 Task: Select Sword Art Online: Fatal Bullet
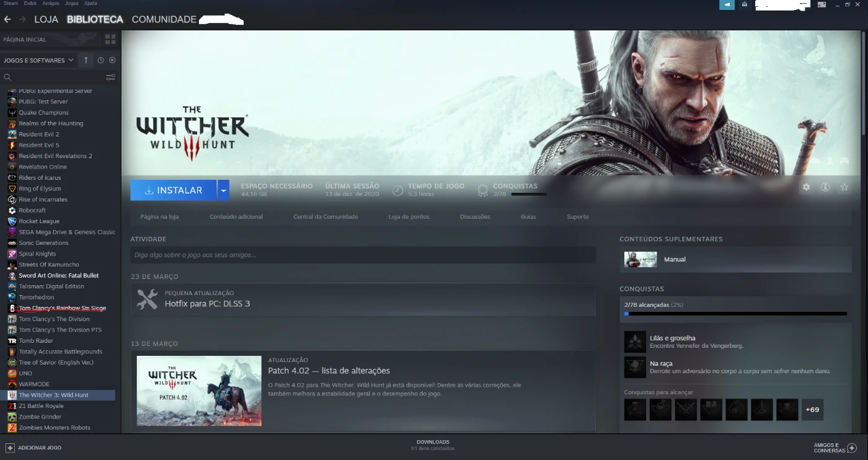click(59, 275)
